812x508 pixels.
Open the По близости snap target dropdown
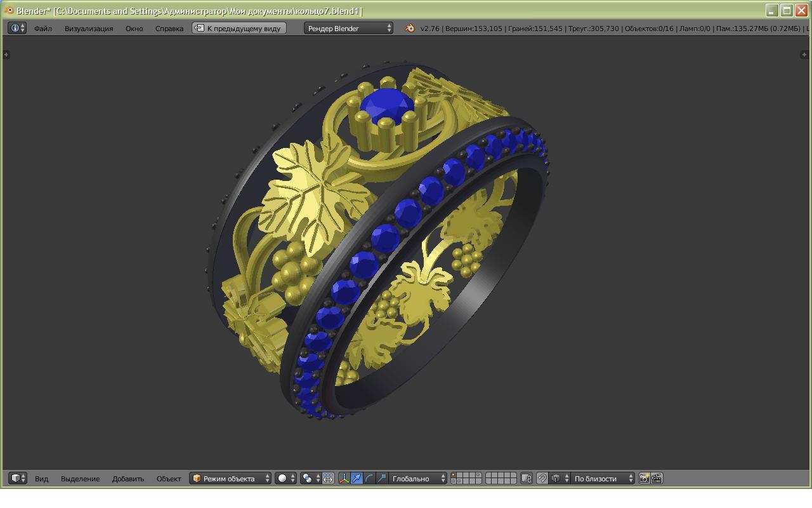(x=603, y=478)
